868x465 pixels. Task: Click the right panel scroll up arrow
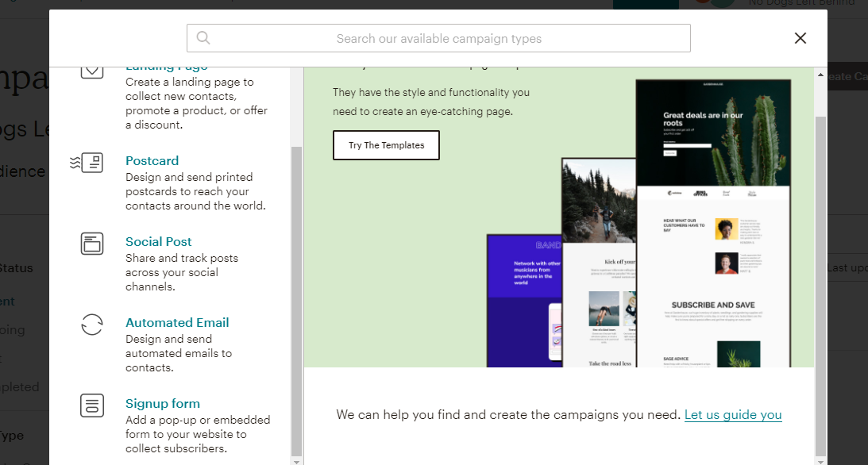(x=820, y=75)
